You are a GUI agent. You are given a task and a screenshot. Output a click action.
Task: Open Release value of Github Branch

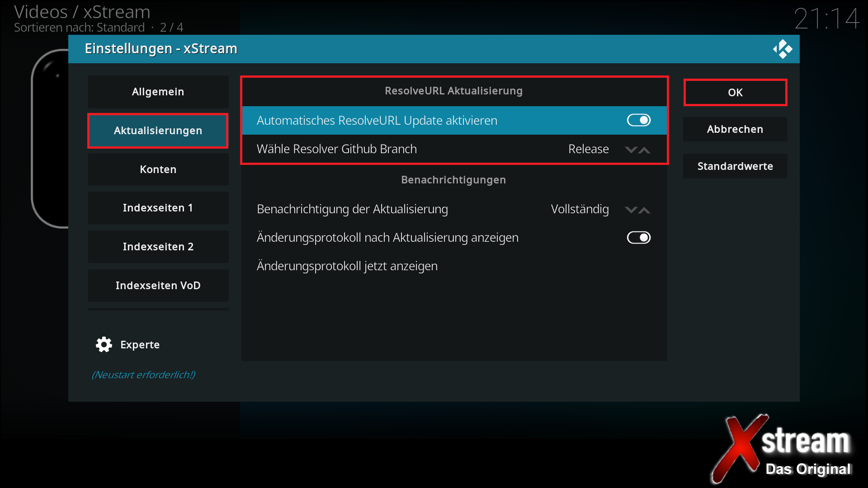tap(588, 149)
